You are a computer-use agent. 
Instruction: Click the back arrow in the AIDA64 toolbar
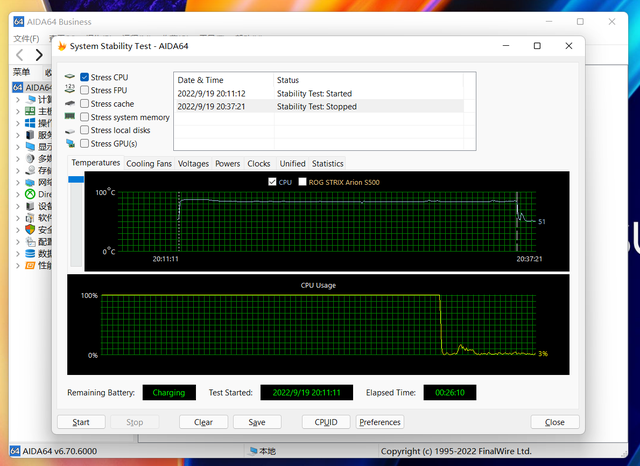(x=20, y=55)
